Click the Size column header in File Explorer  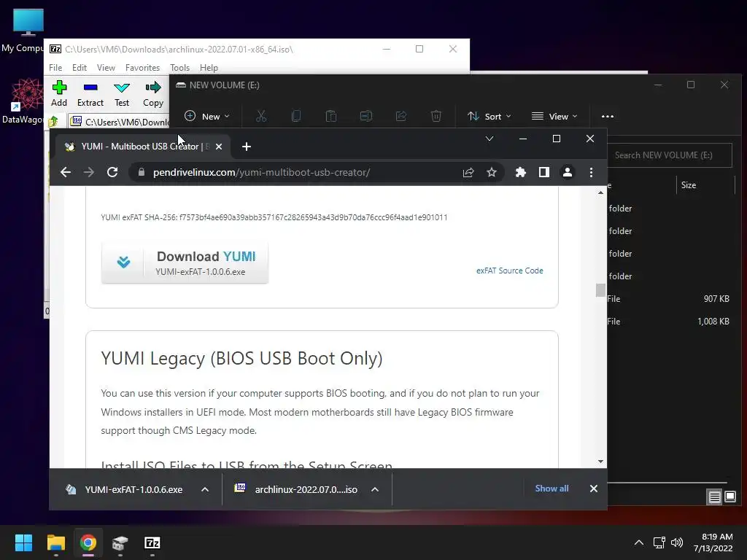click(x=689, y=184)
